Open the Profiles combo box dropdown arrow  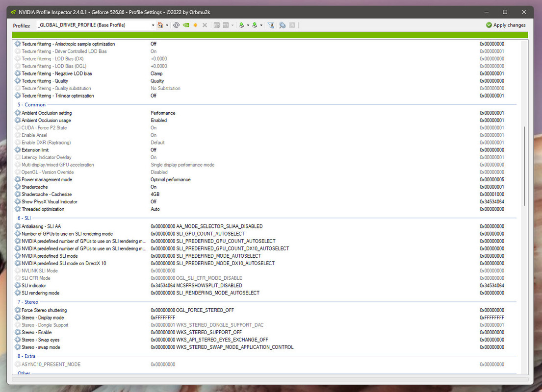(x=153, y=25)
